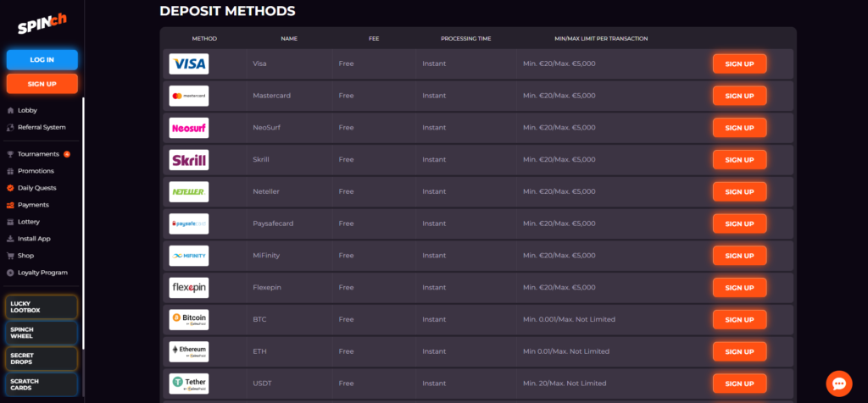The height and width of the screenshot is (403, 868).
Task: Click the sidebar vertical scrollbar
Action: (x=84, y=223)
